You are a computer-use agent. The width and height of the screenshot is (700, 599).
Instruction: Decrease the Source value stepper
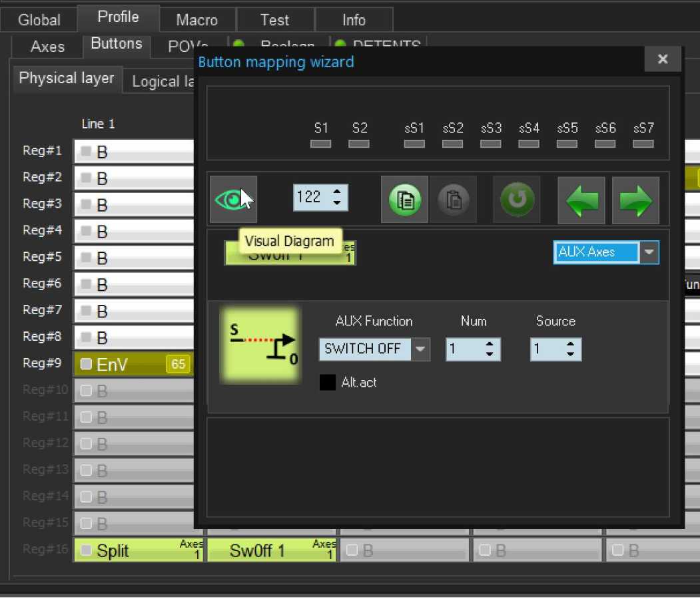click(571, 354)
